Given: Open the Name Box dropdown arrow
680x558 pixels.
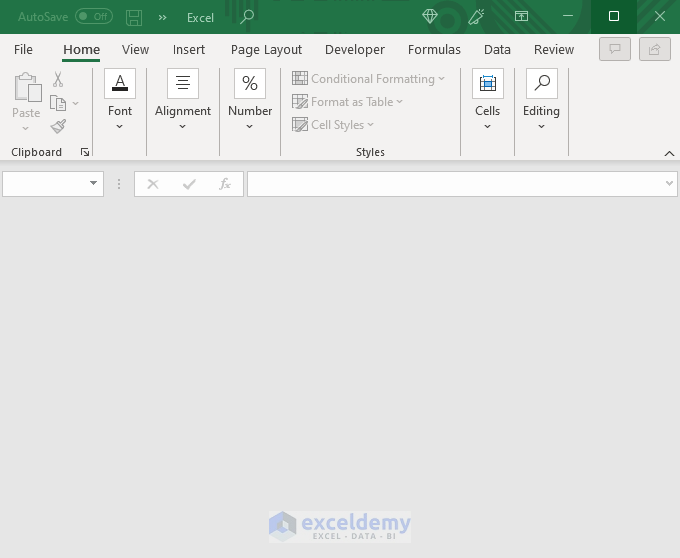Looking at the screenshot, I should (x=93, y=183).
